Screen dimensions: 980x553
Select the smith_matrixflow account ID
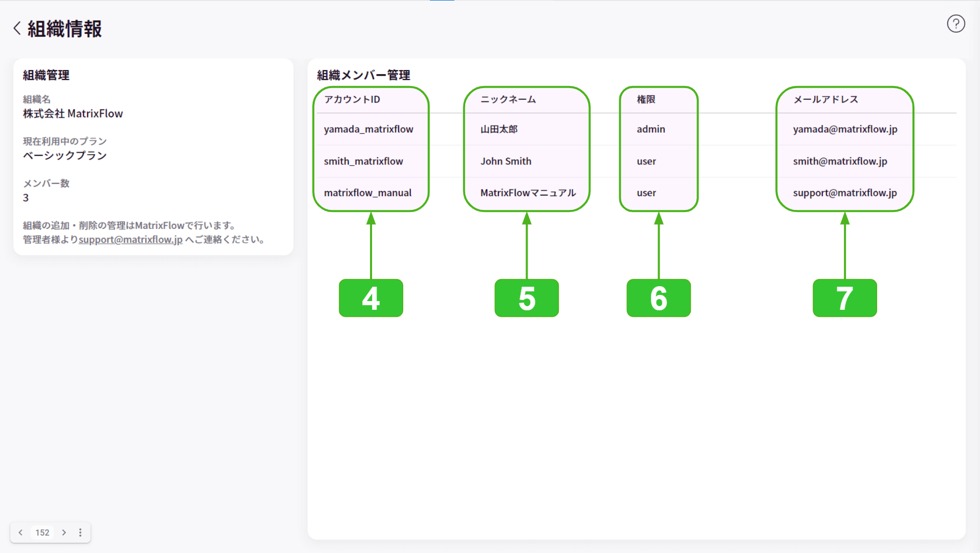tap(363, 161)
